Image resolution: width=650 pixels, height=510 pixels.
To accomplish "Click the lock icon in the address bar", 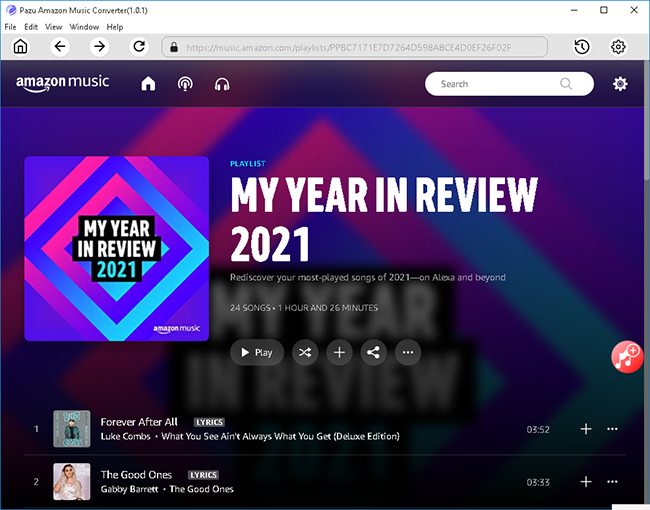I will point(174,47).
